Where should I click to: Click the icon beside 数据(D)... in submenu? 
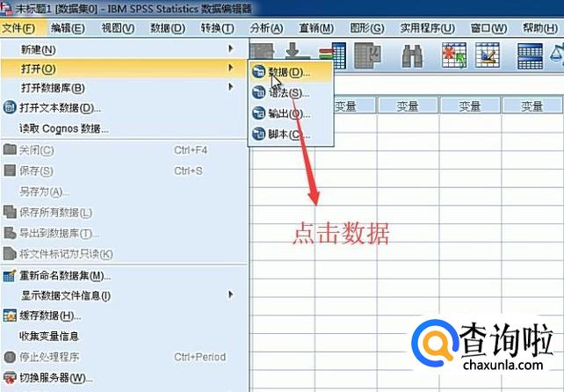click(258, 72)
